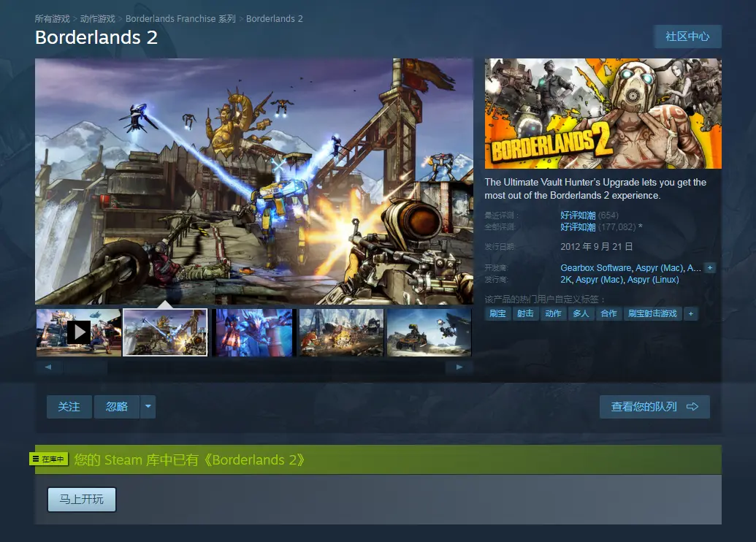
Task: Select the mech battle screenshot thumbnail
Action: pyautogui.click(x=165, y=332)
